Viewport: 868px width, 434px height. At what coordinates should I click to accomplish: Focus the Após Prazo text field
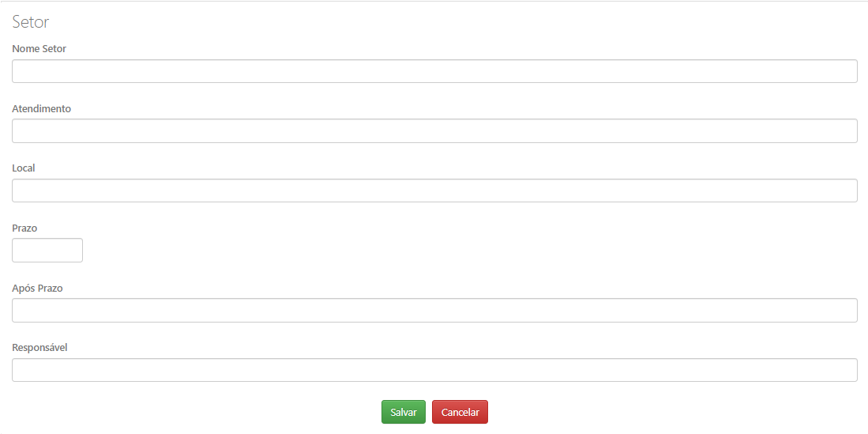434,311
